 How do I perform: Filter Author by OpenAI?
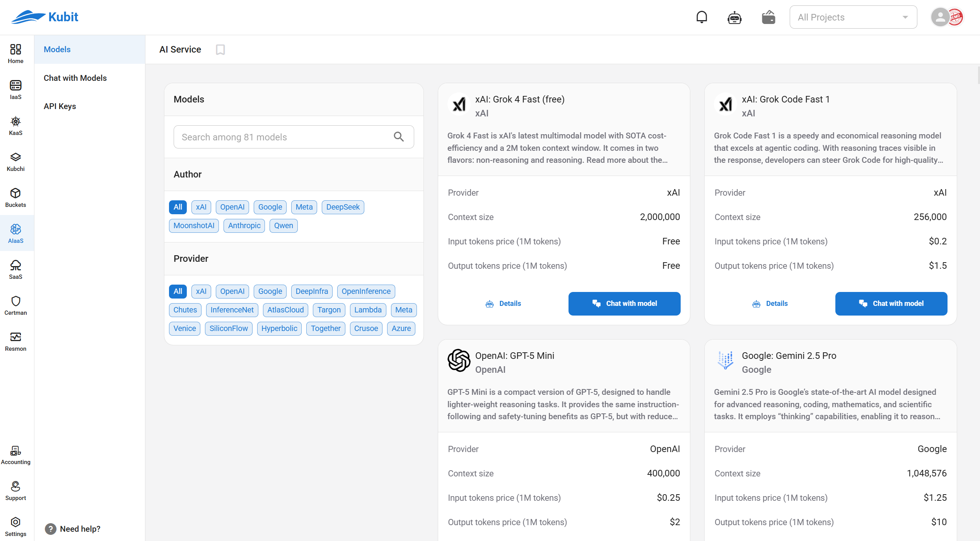[x=232, y=207]
